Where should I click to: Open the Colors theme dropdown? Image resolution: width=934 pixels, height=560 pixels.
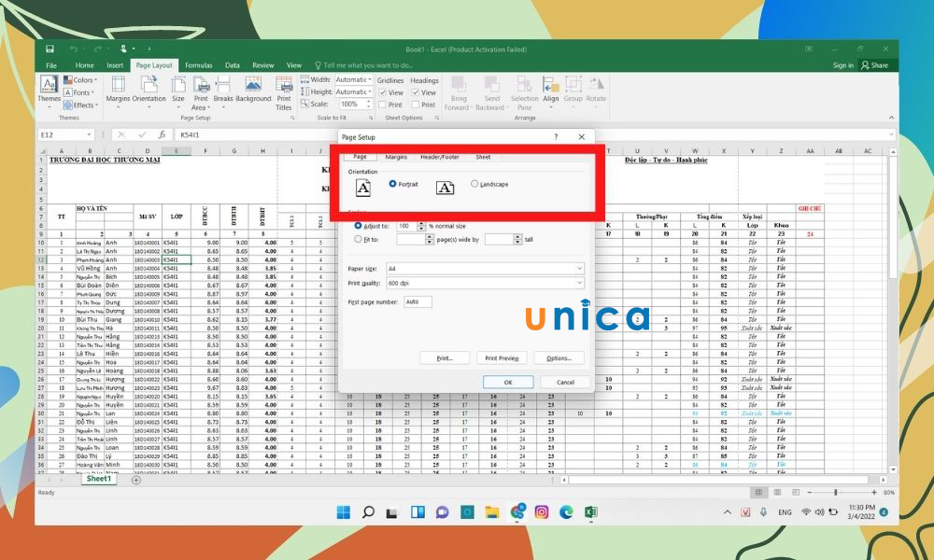(x=80, y=79)
